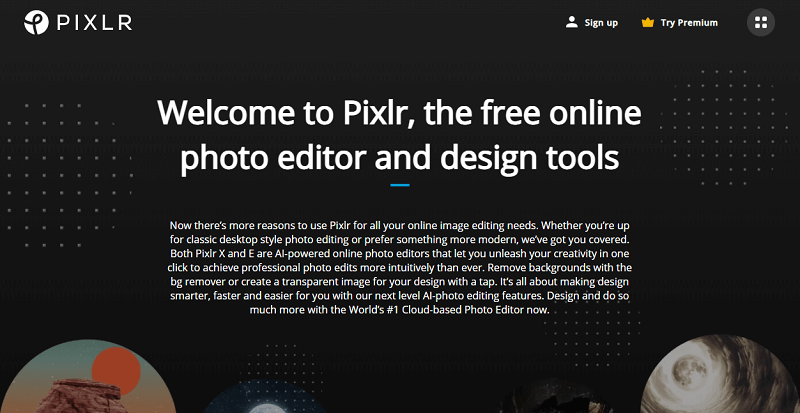Click the swirling moon circular thumbnail

point(720,374)
